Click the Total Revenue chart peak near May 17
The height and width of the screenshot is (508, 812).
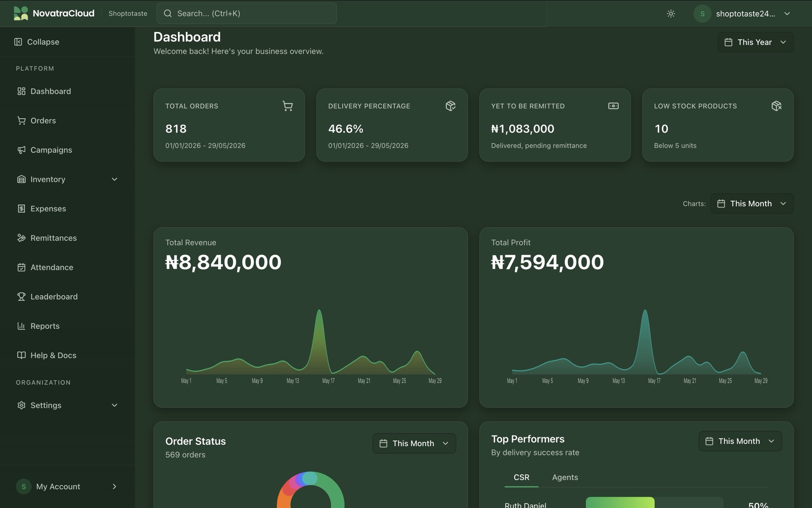point(319,311)
